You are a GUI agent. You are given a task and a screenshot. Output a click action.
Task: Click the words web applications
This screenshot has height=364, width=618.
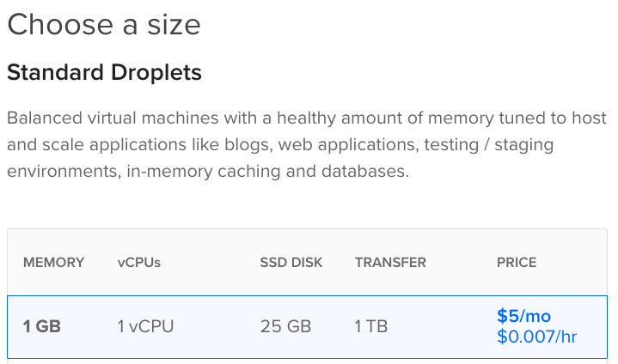348,145
